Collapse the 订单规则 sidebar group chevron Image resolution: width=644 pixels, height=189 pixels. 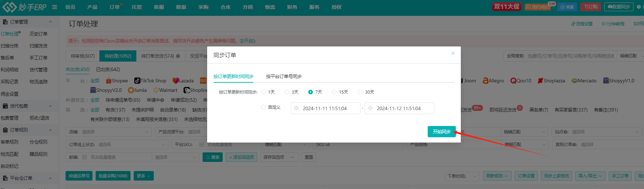point(50,130)
